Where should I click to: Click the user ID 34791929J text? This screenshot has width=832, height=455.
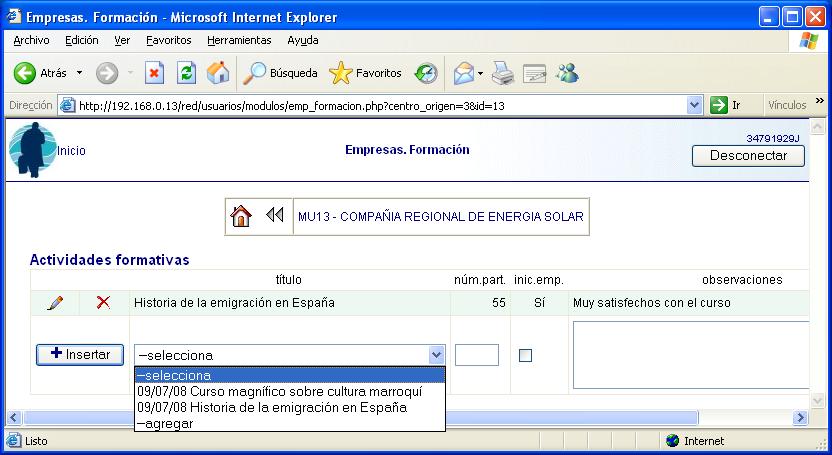(773, 138)
